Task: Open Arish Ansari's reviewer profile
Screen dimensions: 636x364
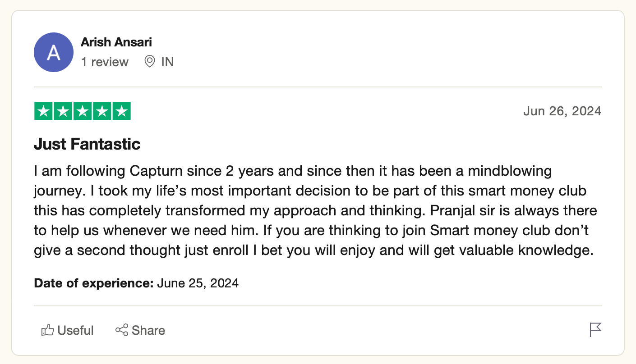Action: 116,42
